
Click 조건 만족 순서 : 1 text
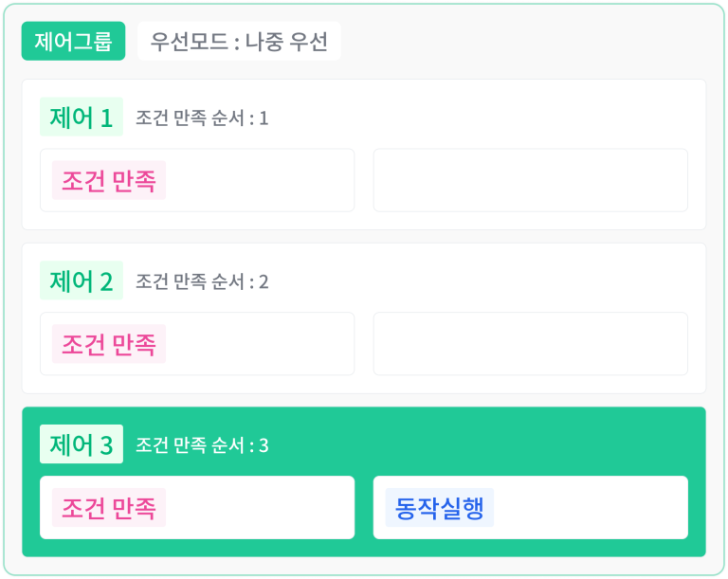point(202,118)
